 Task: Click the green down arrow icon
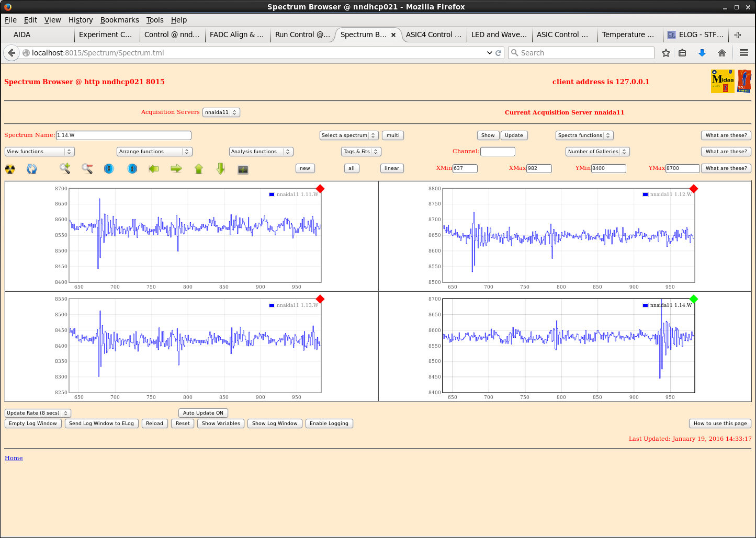click(x=221, y=168)
